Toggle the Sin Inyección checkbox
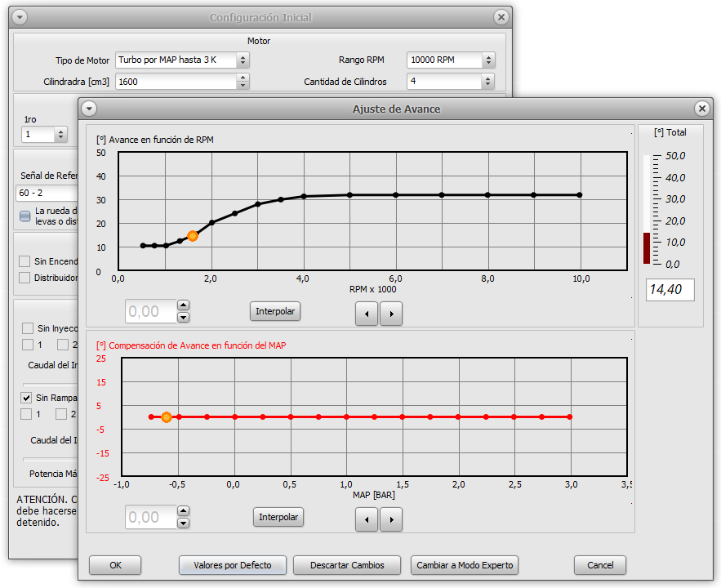Image resolution: width=721 pixels, height=588 pixels. 28,328
